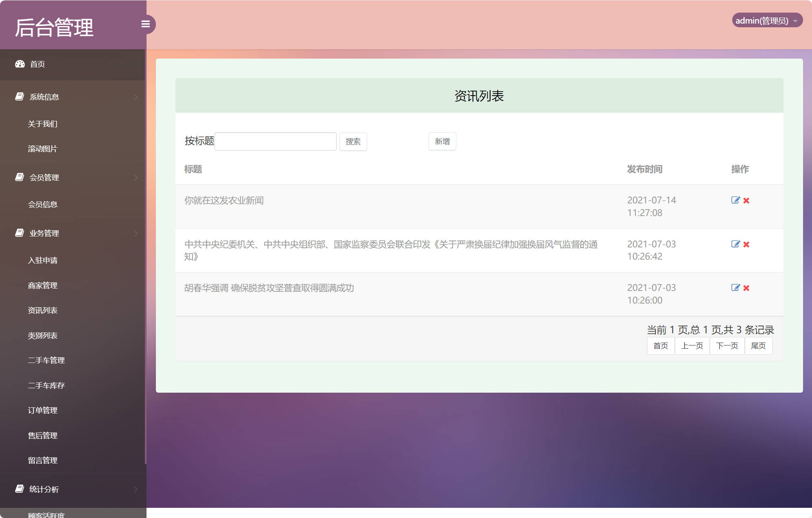Open the admin(管理员) account dropdown
This screenshot has width=812, height=518.
pyautogui.click(x=767, y=20)
